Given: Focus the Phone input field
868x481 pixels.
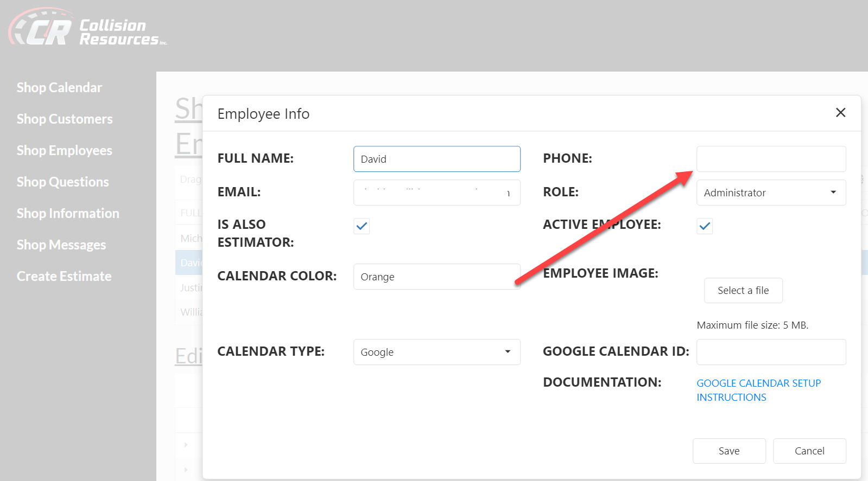Looking at the screenshot, I should (771, 159).
